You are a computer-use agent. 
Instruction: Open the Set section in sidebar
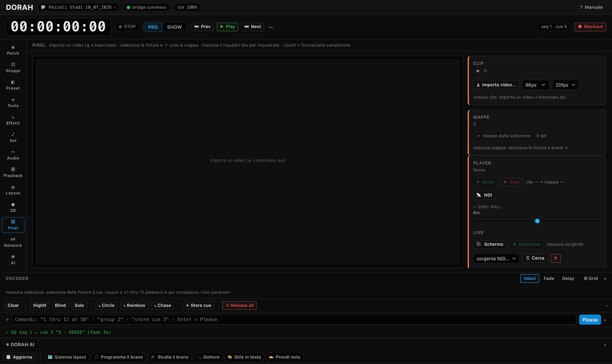click(13, 138)
